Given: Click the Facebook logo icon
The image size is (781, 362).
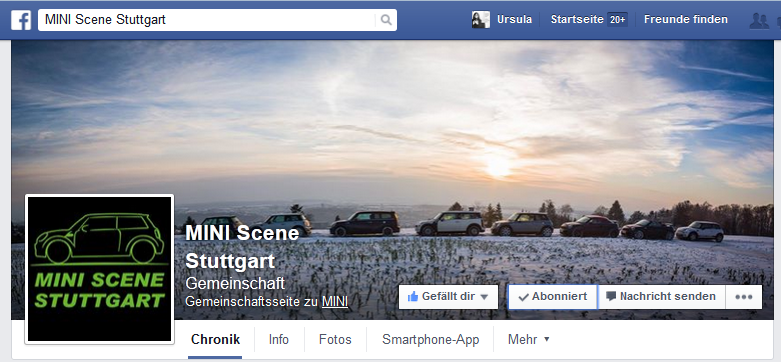Looking at the screenshot, I should click(x=21, y=20).
